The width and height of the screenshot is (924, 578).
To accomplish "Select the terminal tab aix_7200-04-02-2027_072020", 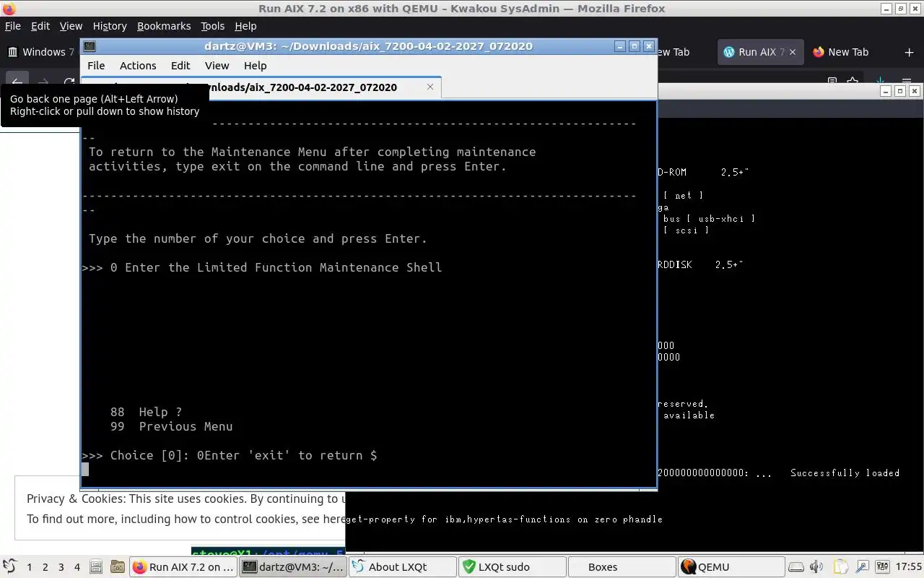I will [310, 87].
